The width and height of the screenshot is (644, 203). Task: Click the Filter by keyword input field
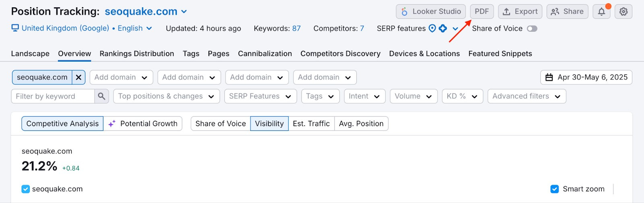click(x=53, y=96)
